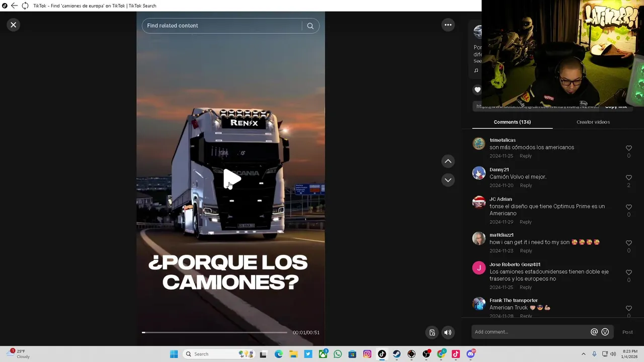Post the comment with Post button
644x362 pixels.
tap(627, 332)
